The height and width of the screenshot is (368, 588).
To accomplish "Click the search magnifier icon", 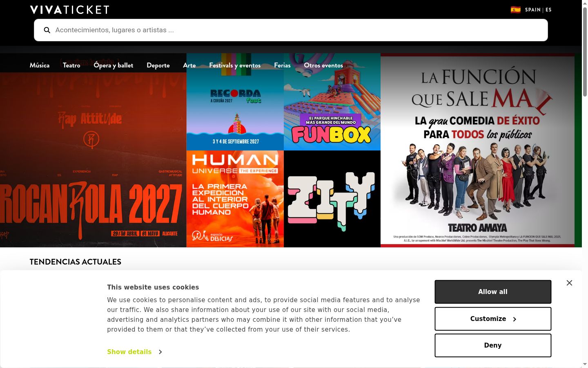I will pos(47,30).
